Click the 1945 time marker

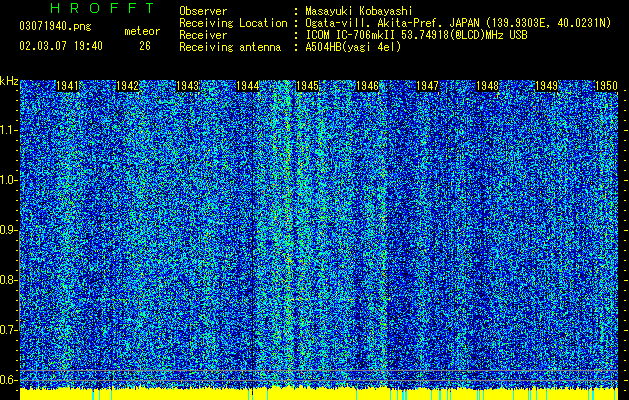pos(307,86)
